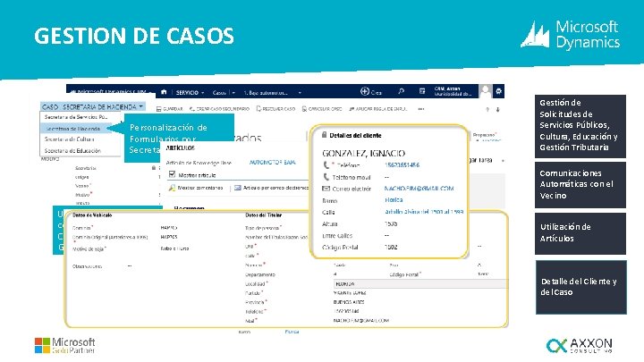The image size is (644, 362).
Task: Open the more commands ellipsis
Action: coord(421,109)
